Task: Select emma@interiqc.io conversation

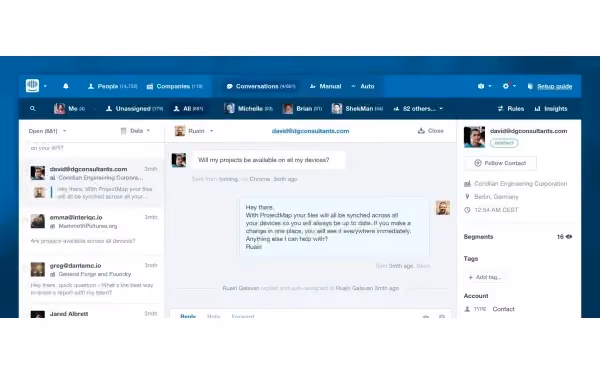Action: point(92,230)
